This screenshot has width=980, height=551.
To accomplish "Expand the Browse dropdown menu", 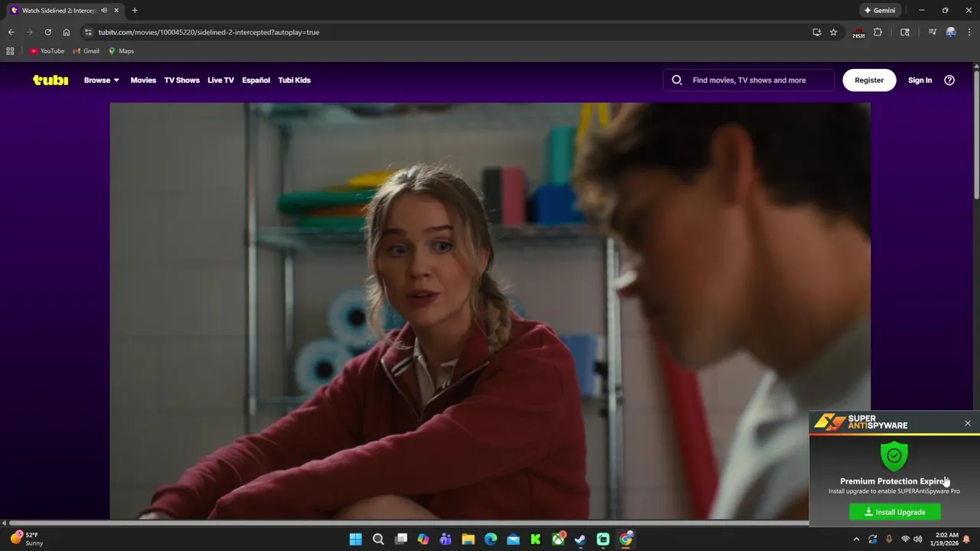I will [102, 80].
